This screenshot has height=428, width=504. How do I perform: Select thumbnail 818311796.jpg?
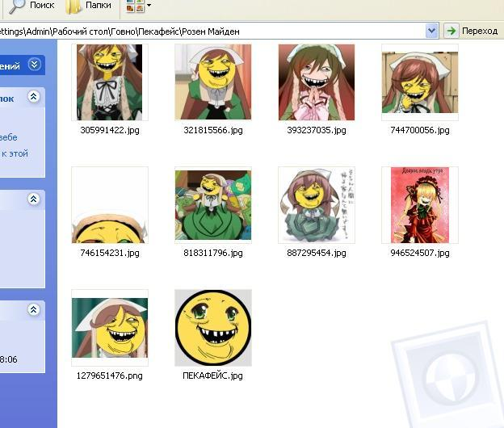point(213,205)
